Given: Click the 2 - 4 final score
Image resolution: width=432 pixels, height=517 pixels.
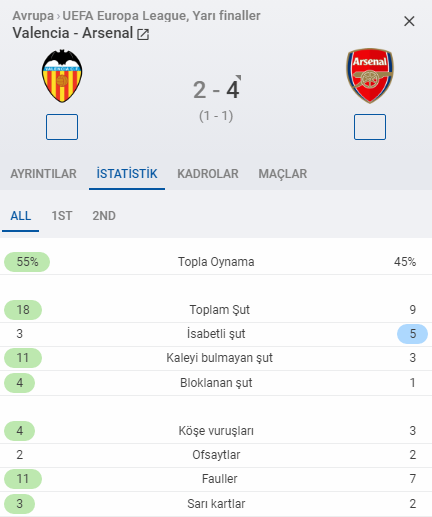Looking at the screenshot, I should point(216,90).
